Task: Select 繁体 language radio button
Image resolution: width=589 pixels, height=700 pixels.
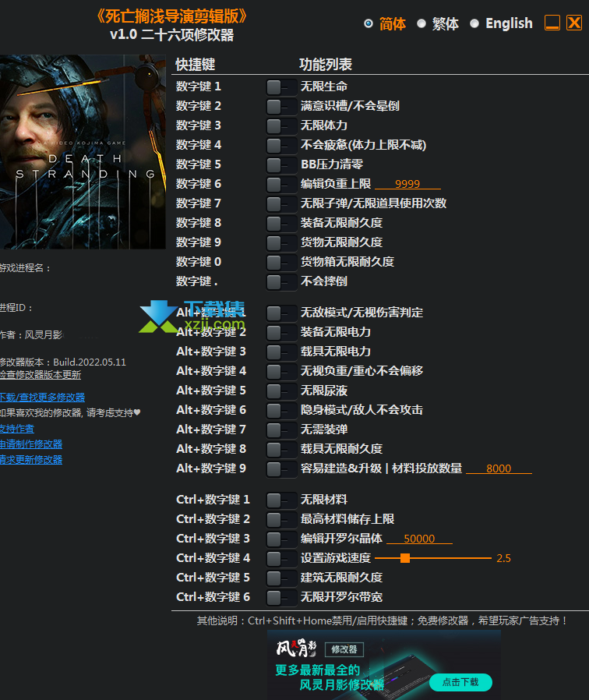Action: 421,23
